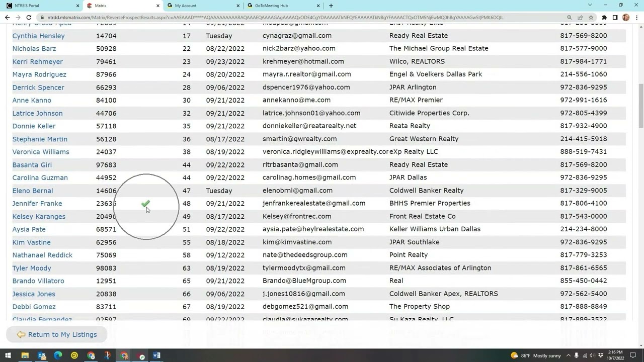Toggle the browser side panel icon
Viewport: 644px width, 362px height.
click(x=615, y=18)
